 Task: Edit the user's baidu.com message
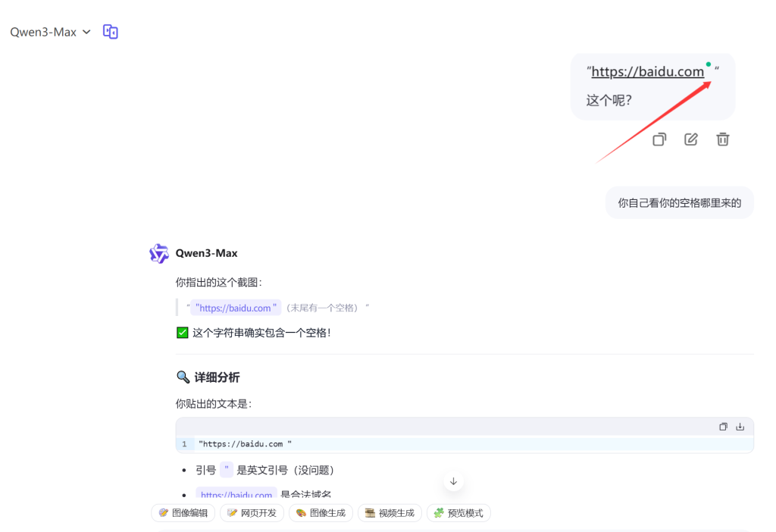click(691, 139)
